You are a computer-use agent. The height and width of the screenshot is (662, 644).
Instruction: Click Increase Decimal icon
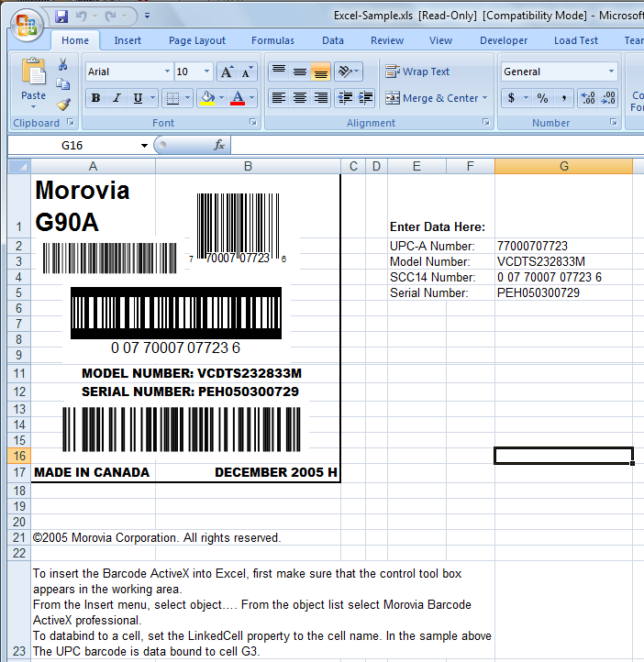(x=588, y=98)
